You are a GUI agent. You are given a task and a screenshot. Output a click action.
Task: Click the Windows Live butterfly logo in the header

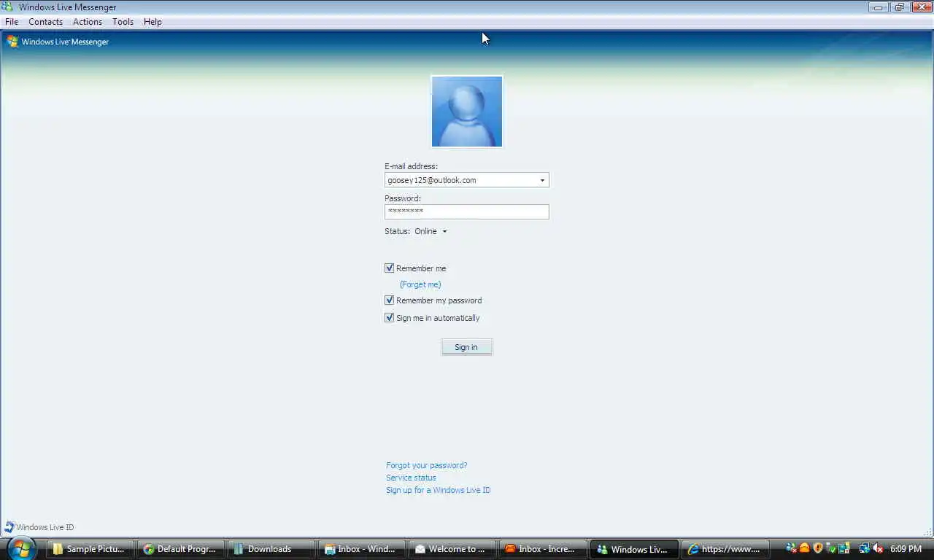(12, 42)
